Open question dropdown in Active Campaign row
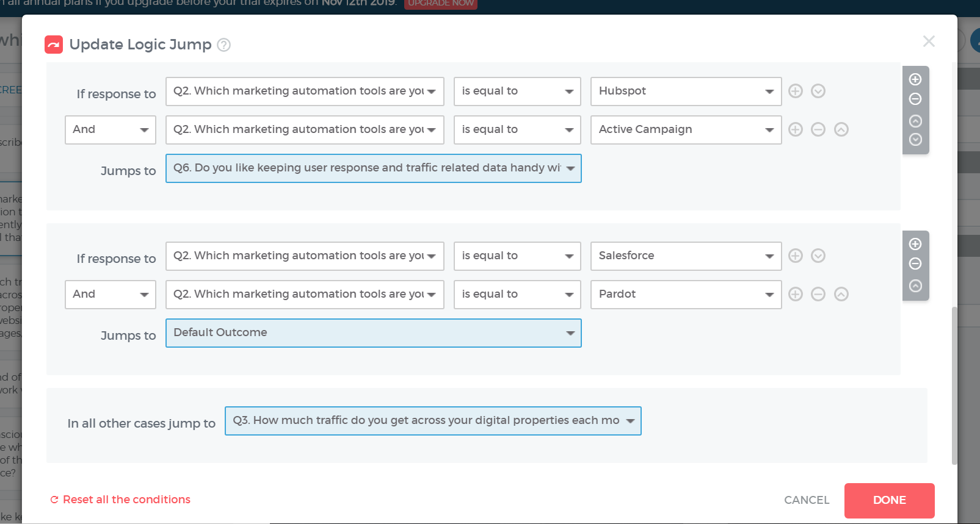Image resolution: width=980 pixels, height=524 pixels. pos(305,130)
